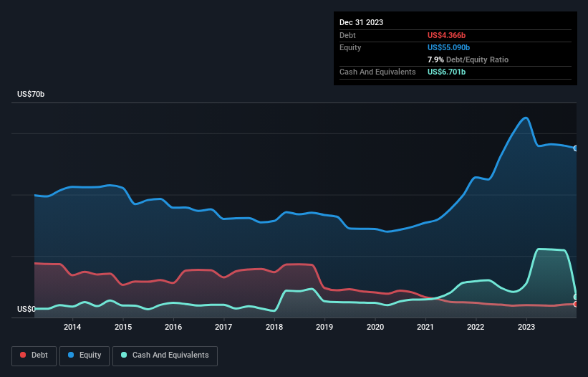588x377 pixels.
Task: Click the 2019 x-axis label
Action: pyautogui.click(x=324, y=327)
